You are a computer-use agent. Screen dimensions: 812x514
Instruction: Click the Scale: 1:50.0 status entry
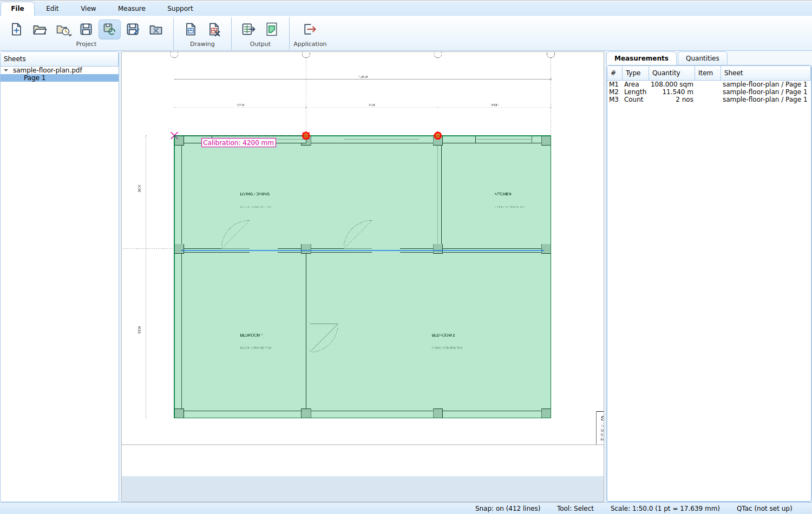pos(665,509)
